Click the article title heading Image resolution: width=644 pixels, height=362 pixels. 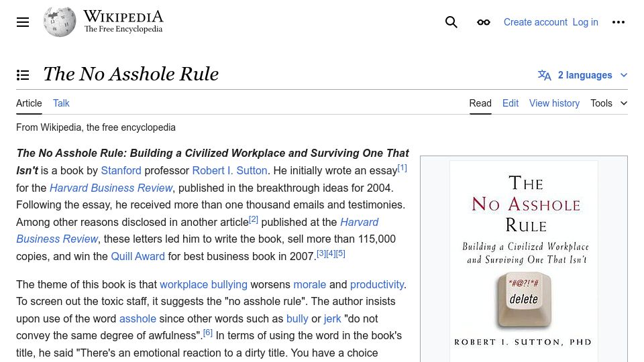(x=131, y=74)
